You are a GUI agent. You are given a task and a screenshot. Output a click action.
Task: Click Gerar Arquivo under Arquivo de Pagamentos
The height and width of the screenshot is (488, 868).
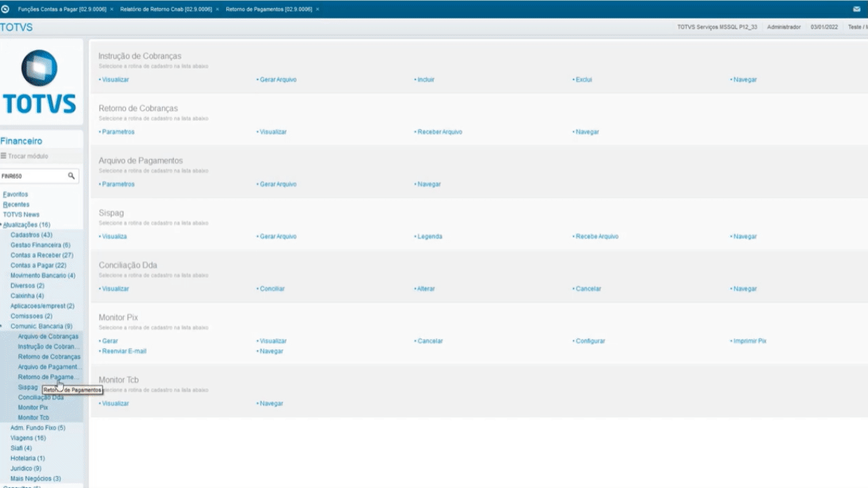tap(277, 184)
